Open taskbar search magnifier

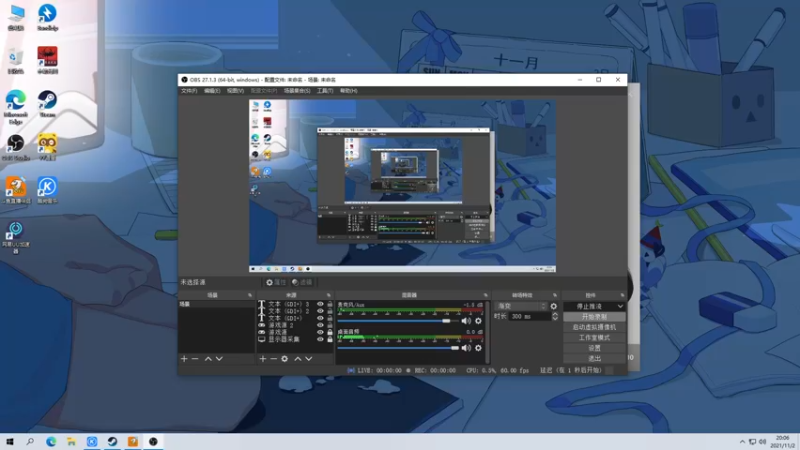30,441
